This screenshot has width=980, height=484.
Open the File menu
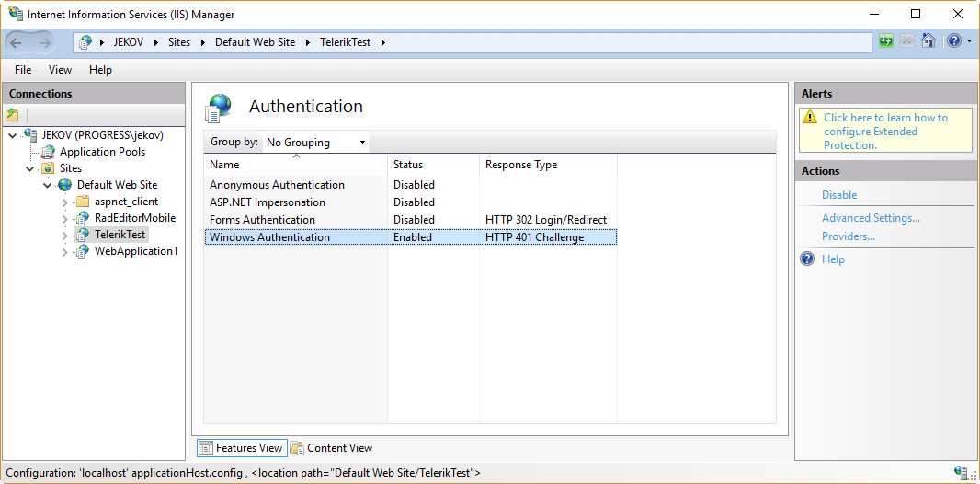[x=23, y=69]
